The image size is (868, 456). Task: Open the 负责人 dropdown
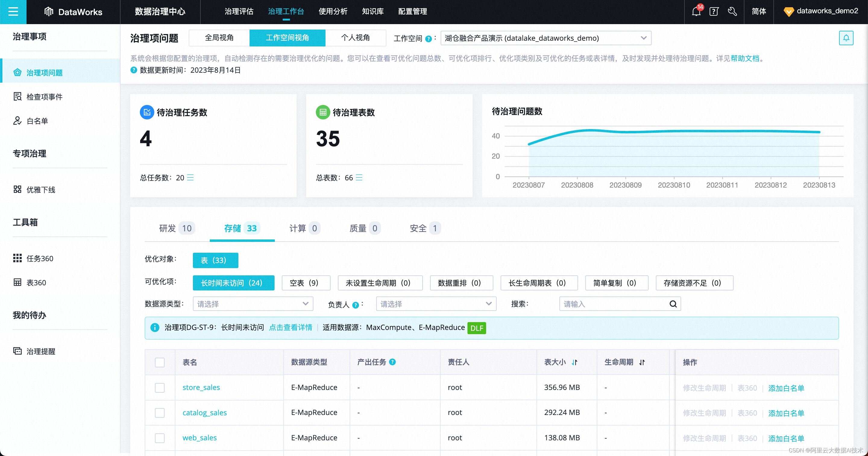tap(436, 304)
